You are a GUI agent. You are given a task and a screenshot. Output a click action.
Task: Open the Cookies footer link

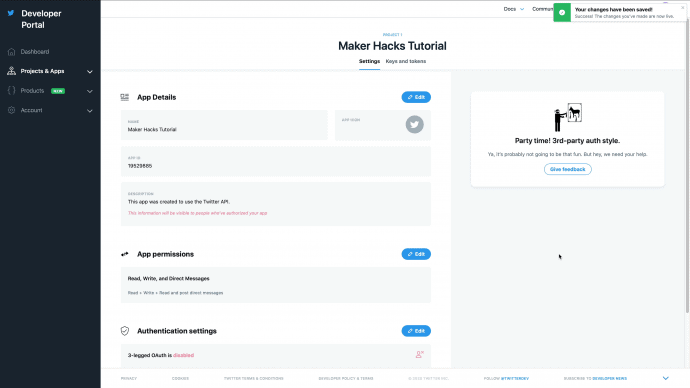(x=180, y=378)
